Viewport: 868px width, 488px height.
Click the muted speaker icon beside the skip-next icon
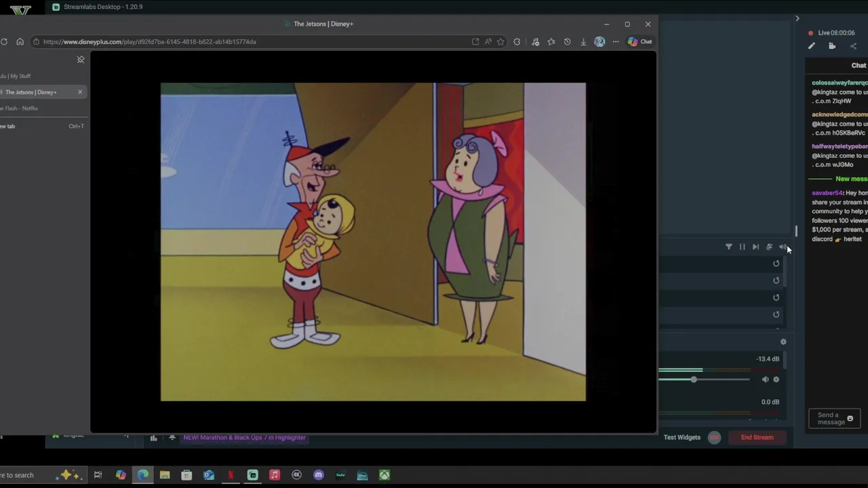tap(769, 247)
